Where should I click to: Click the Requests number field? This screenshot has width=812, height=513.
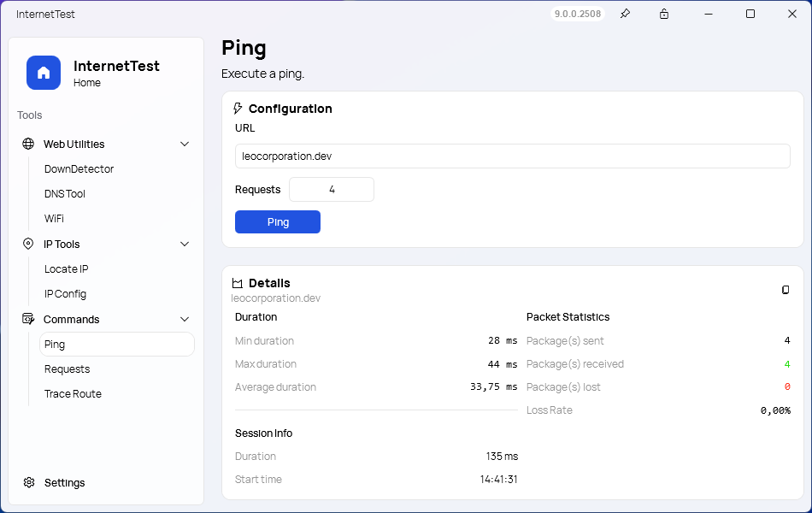332,190
